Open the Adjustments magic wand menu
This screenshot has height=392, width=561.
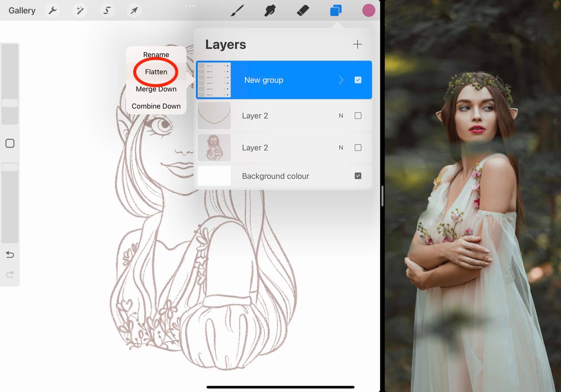(80, 10)
